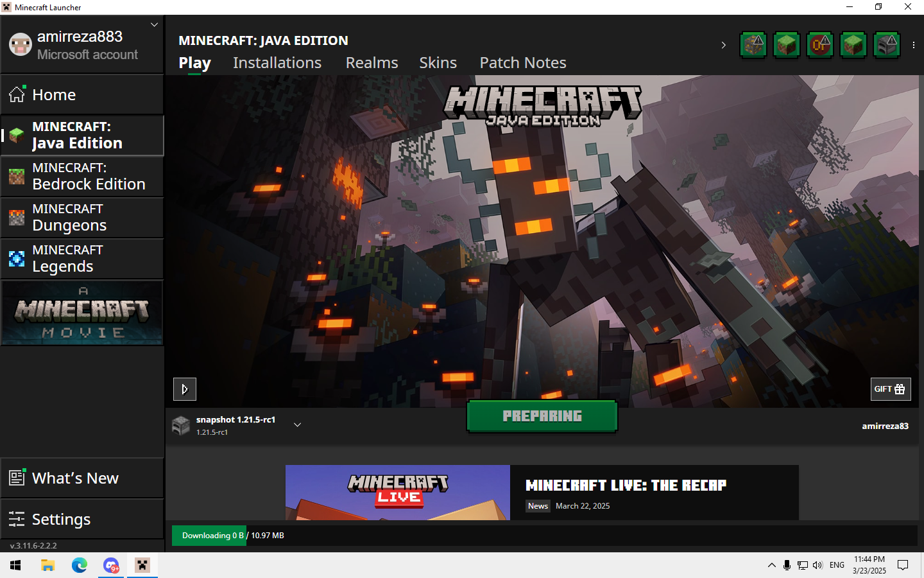
Task: Open the Skins tab
Action: point(438,63)
